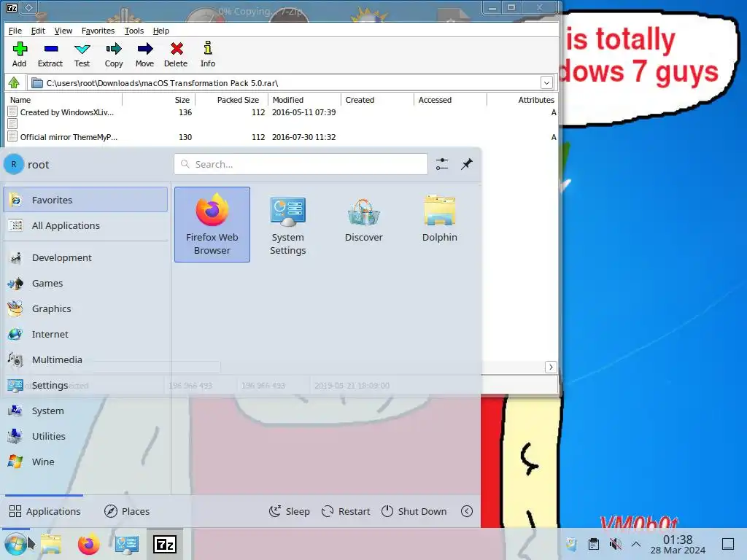The height and width of the screenshot is (560, 747).
Task: Open the Development category
Action: coord(86,257)
